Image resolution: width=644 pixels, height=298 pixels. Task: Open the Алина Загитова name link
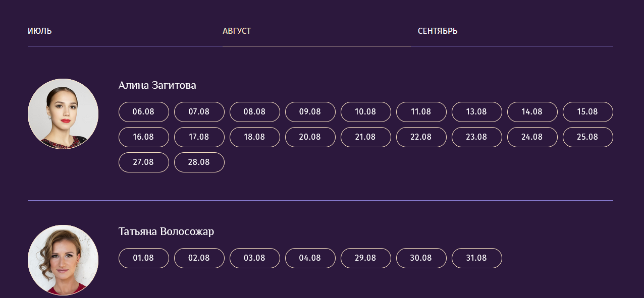(x=157, y=85)
